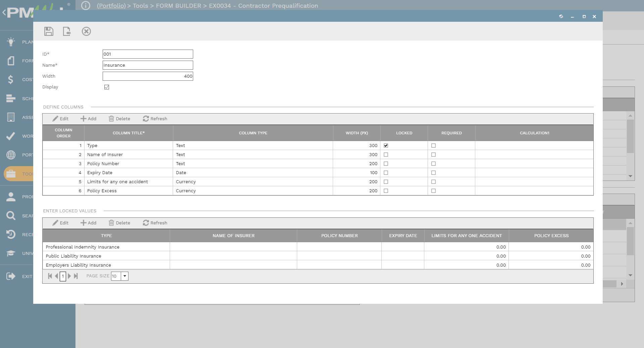Click the Delete trash icon under Enter Locked Values
644x348 pixels.
point(119,223)
